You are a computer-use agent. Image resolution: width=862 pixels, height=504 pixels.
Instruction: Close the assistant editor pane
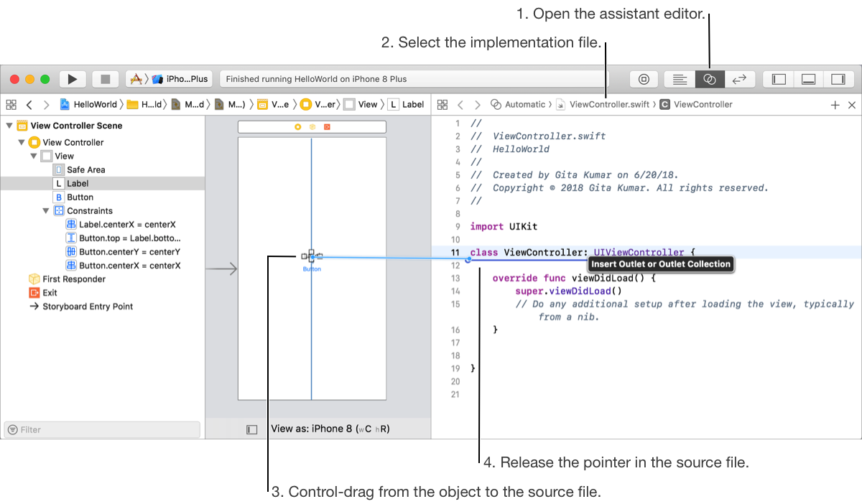point(852,105)
